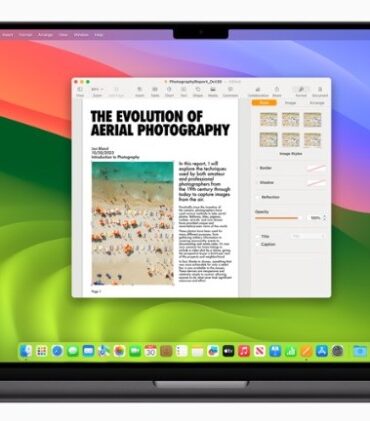Click the Opacity slider
Viewport: 370px width, 421px height.
278,218
